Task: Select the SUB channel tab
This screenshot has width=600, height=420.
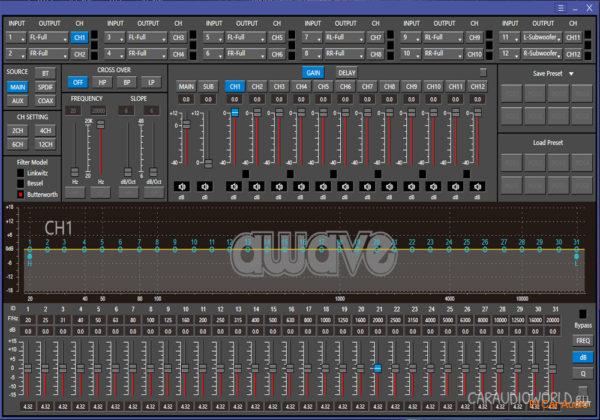Action: coord(208,86)
